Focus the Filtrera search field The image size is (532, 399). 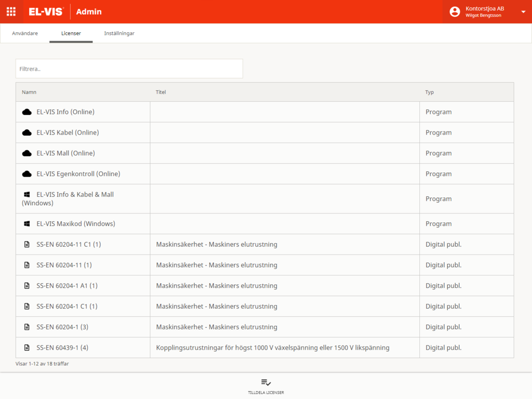coord(129,69)
